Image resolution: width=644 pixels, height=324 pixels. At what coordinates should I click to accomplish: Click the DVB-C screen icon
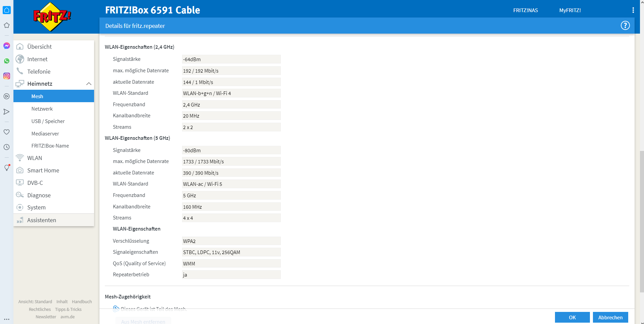(x=20, y=183)
